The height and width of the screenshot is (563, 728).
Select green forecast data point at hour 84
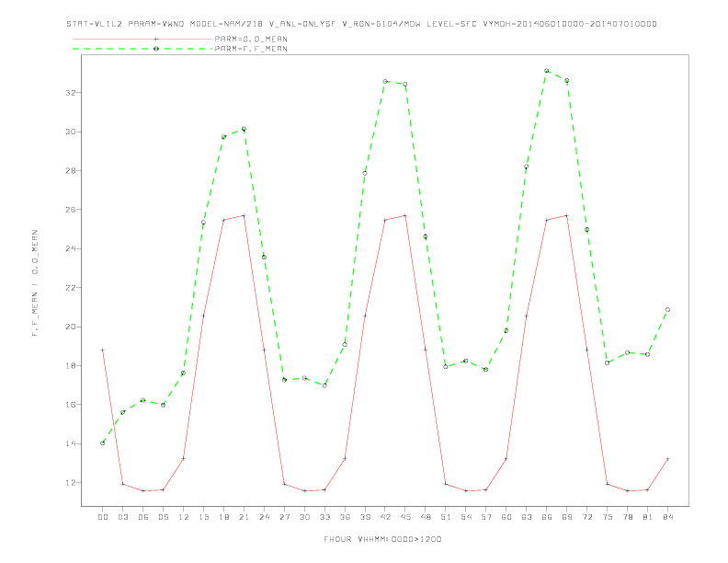[x=667, y=309]
